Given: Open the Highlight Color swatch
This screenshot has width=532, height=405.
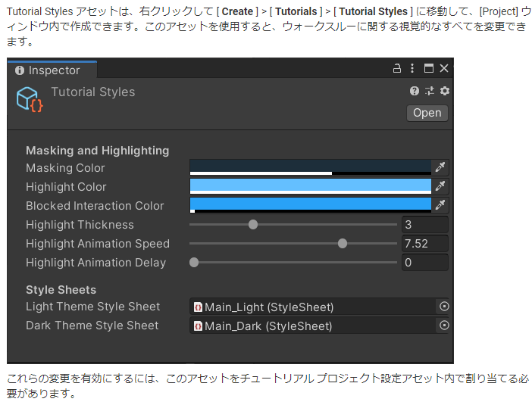Looking at the screenshot, I should click(310, 186).
